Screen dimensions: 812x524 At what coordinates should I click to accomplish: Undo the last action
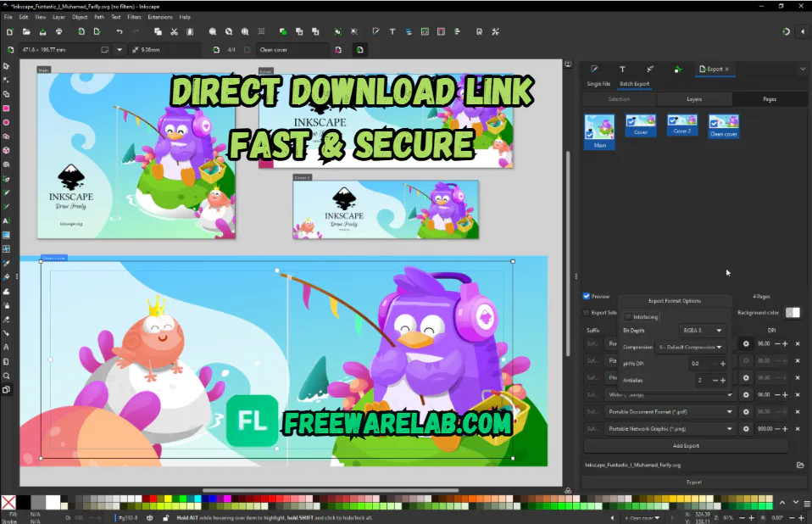pyautogui.click(x=120, y=31)
